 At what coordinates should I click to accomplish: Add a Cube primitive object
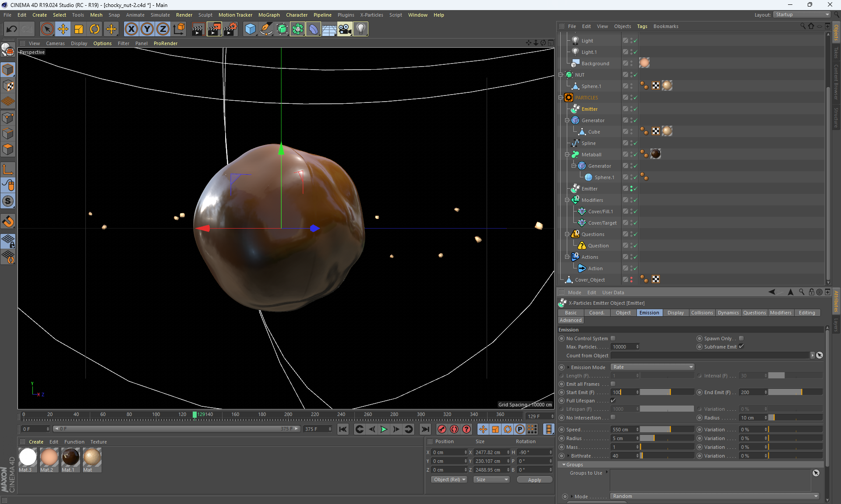point(250,29)
